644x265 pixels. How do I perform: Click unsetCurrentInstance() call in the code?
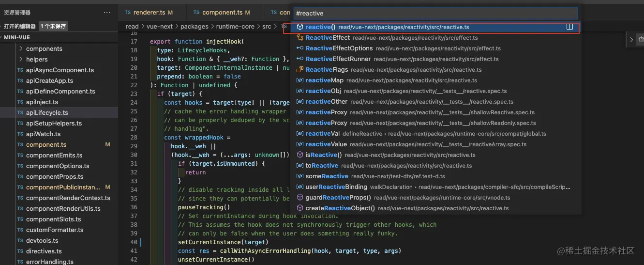pos(216,260)
